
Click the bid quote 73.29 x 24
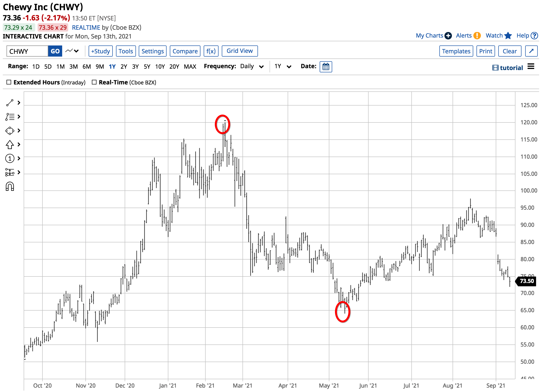point(19,28)
